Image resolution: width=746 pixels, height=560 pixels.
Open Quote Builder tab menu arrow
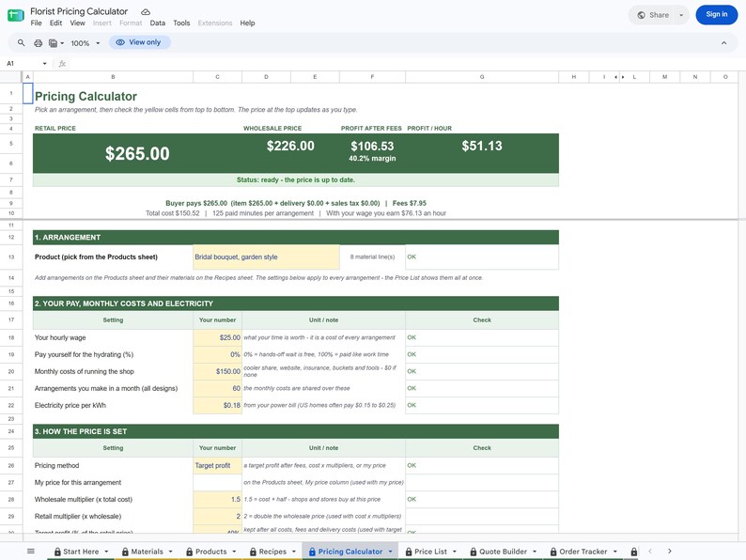(x=535, y=552)
